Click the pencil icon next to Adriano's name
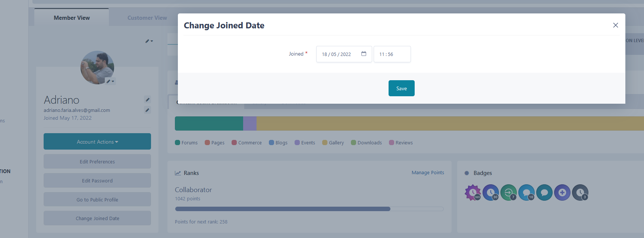This screenshot has width=644, height=238. pos(148,100)
